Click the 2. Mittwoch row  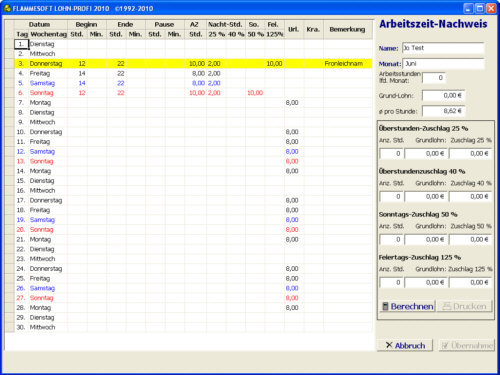click(193, 54)
